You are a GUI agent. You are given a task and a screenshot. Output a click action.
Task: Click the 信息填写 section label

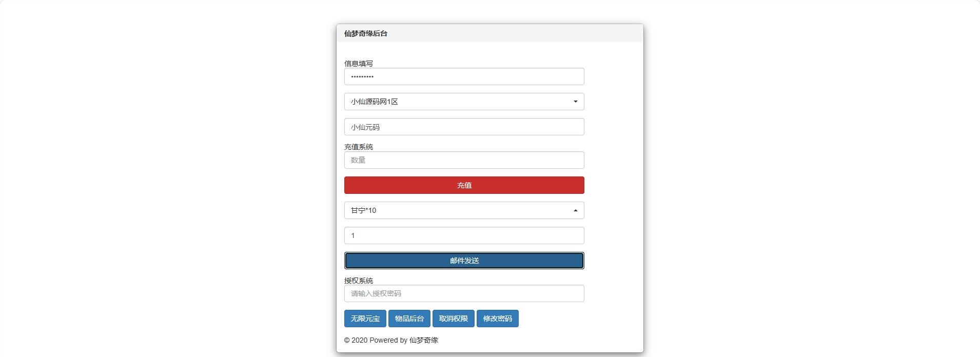coord(358,64)
